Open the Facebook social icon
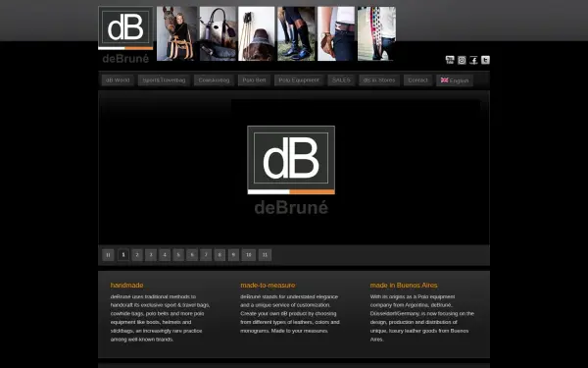This screenshot has width=588, height=368. (473, 60)
